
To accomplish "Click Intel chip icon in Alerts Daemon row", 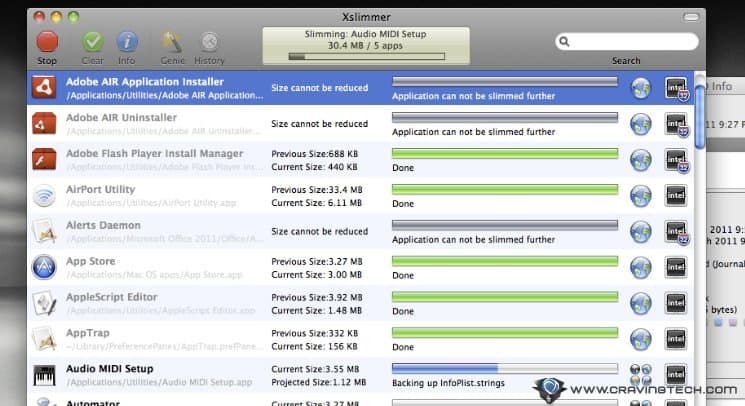I will (676, 232).
